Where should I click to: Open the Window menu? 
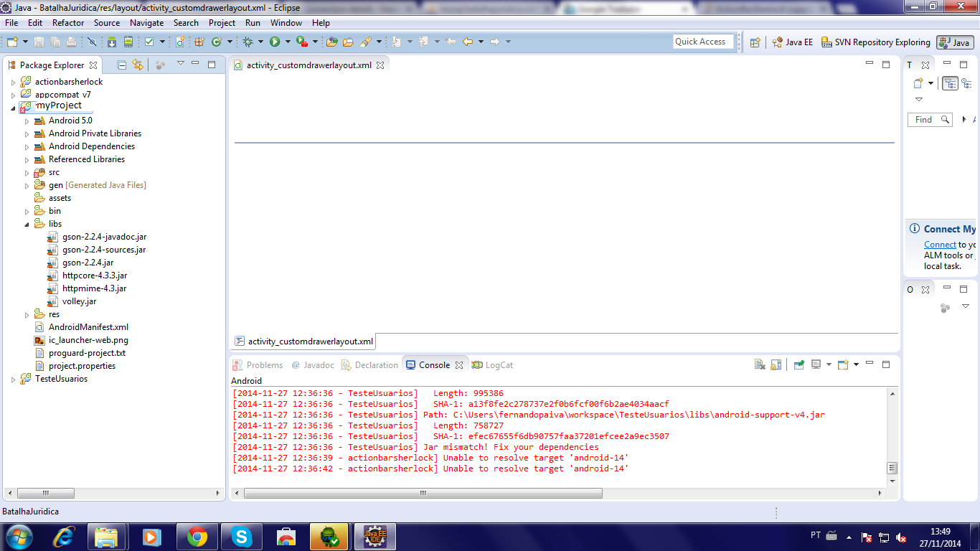point(286,23)
